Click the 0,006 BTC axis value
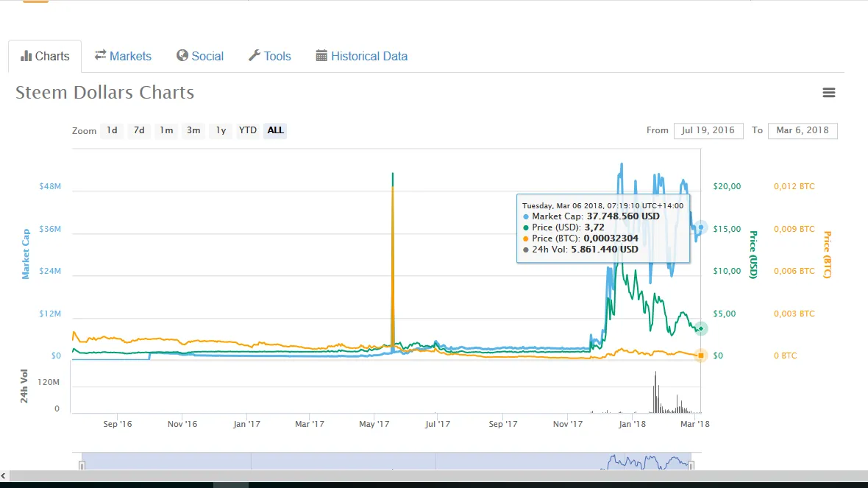 794,271
